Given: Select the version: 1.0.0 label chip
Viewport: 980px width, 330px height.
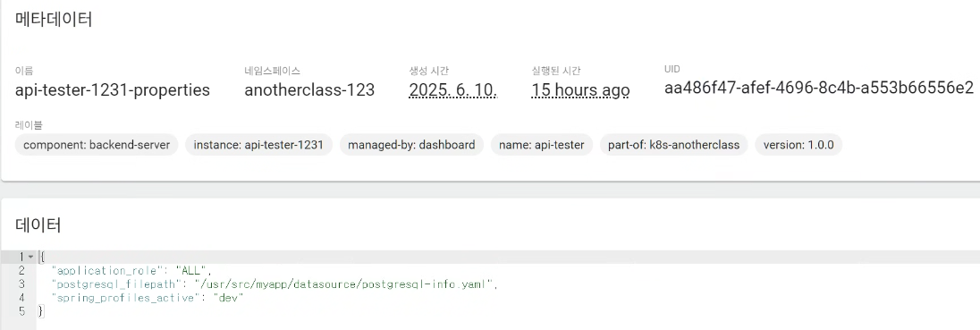Looking at the screenshot, I should [798, 145].
